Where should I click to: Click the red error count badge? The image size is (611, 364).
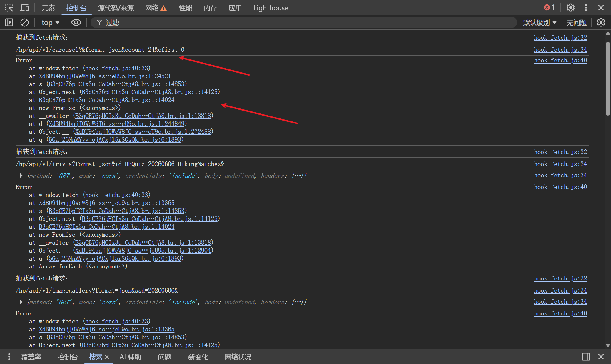pos(549,8)
